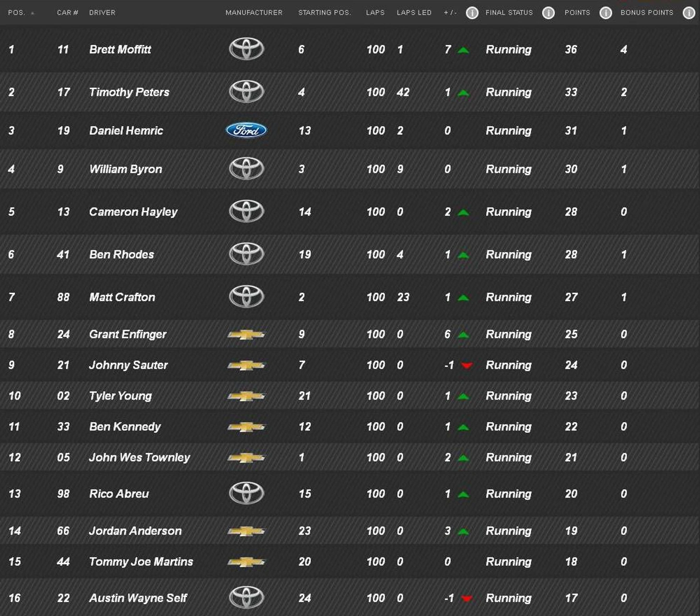The image size is (700, 616).
Task: Select driver name Tommy Joe Martins
Action: coord(141,561)
